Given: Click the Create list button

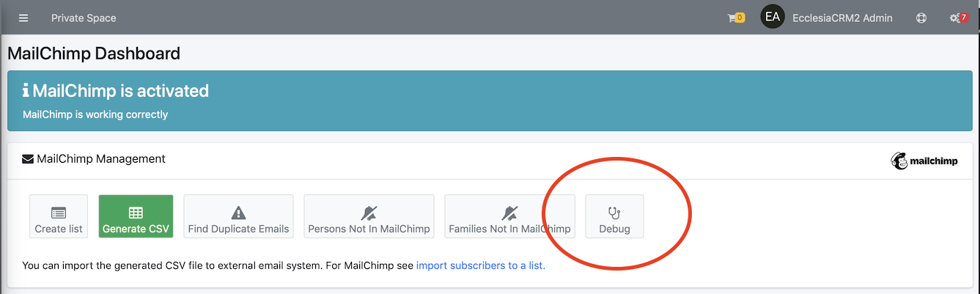Looking at the screenshot, I should pos(59,216).
